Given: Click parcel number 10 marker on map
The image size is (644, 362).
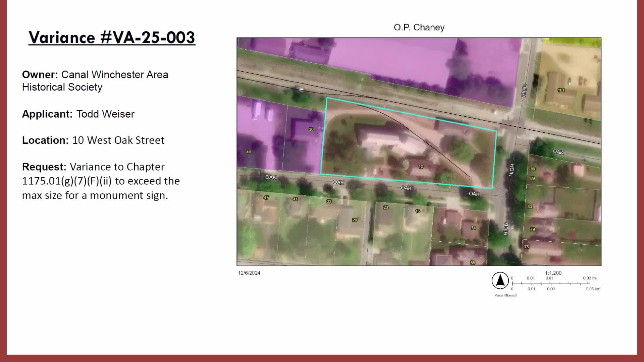Looking at the screenshot, I should (421, 167).
